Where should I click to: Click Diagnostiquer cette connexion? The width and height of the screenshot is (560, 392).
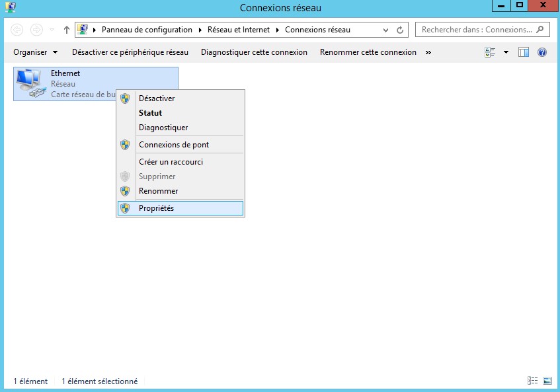pyautogui.click(x=254, y=52)
